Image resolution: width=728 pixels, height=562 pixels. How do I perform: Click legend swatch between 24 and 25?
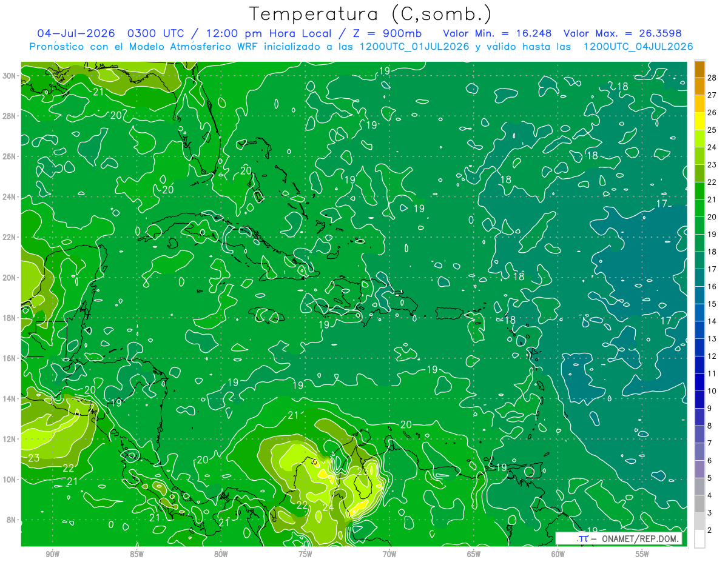pyautogui.click(x=699, y=138)
